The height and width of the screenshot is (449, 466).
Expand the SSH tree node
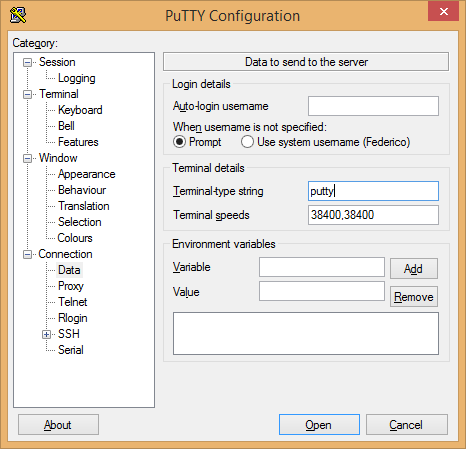pyautogui.click(x=47, y=334)
